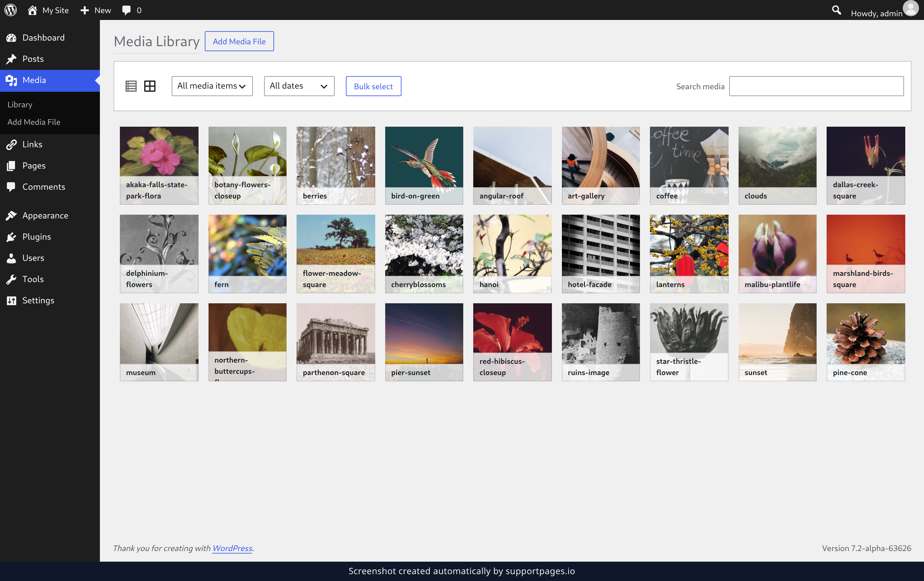
Task: Open the All dates dropdown
Action: [299, 86]
